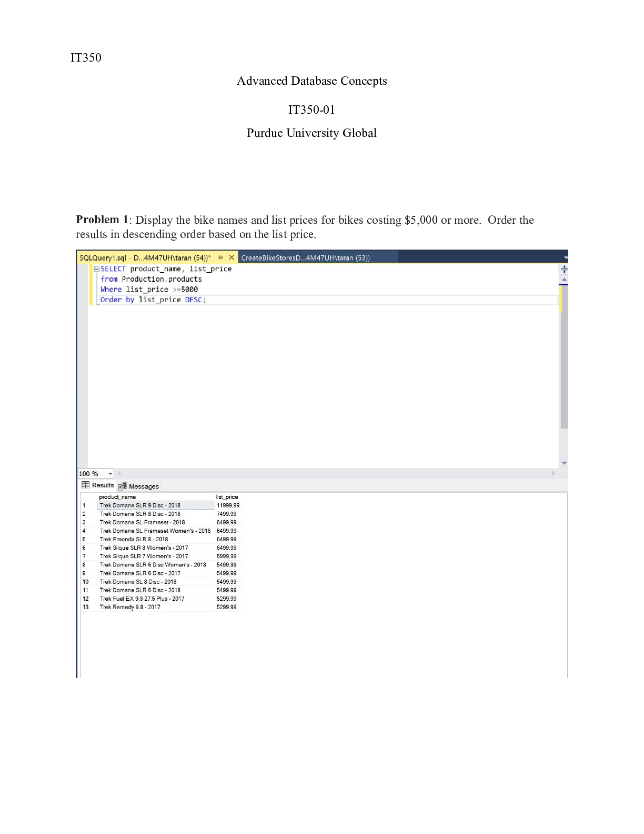This screenshot has width=644, height=834.
Task: Switch to the Results tab
Action: [x=98, y=485]
